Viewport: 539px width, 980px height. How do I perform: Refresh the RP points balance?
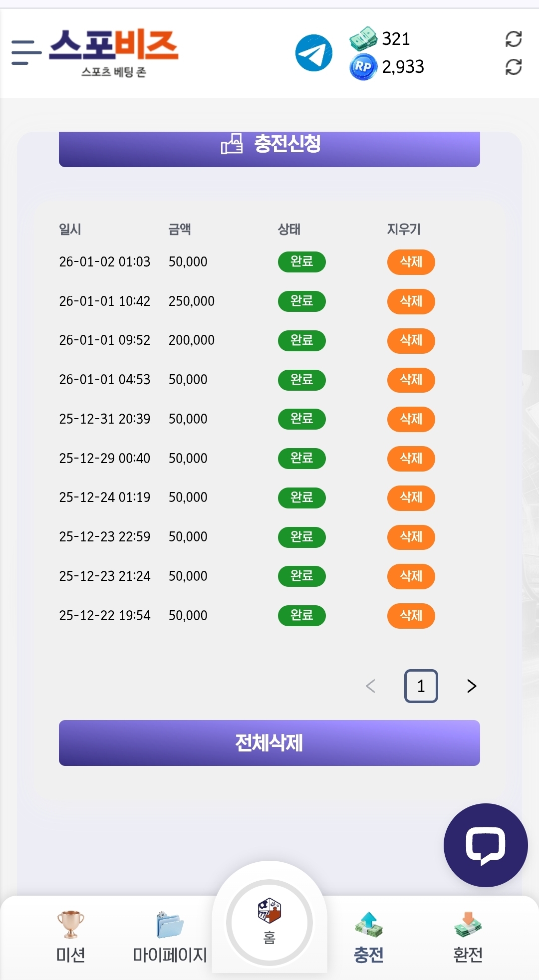pyautogui.click(x=513, y=67)
